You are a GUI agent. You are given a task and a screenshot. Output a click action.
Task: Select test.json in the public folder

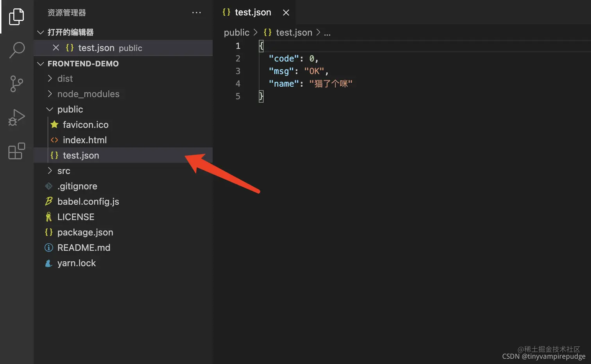click(x=123, y=155)
